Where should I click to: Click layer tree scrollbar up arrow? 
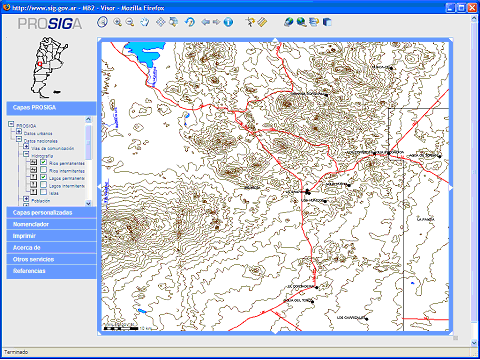click(88, 119)
